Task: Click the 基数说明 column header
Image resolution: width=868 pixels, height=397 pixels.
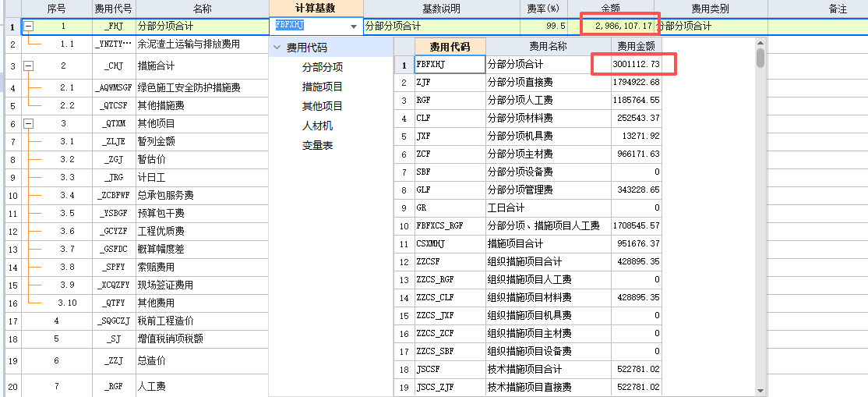Action: click(x=441, y=9)
